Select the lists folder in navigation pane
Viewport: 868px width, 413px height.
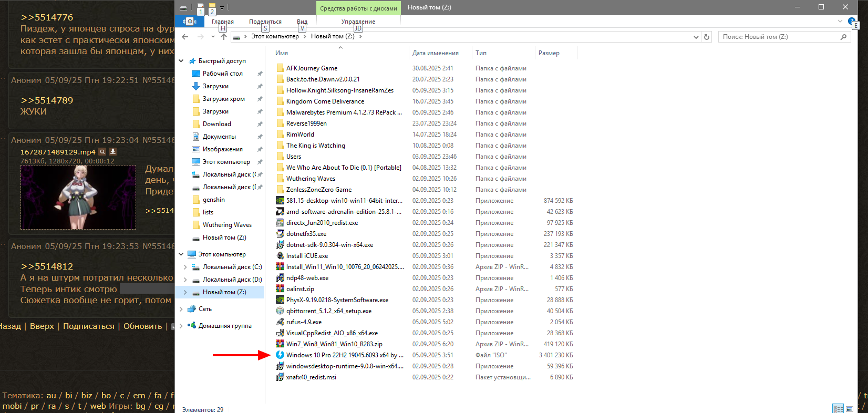[208, 212]
